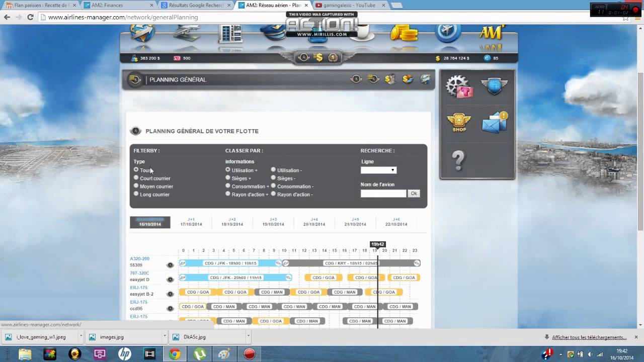Click the dollar icon in the winged center bar
This screenshot has height=362, width=644.
coord(318,57)
